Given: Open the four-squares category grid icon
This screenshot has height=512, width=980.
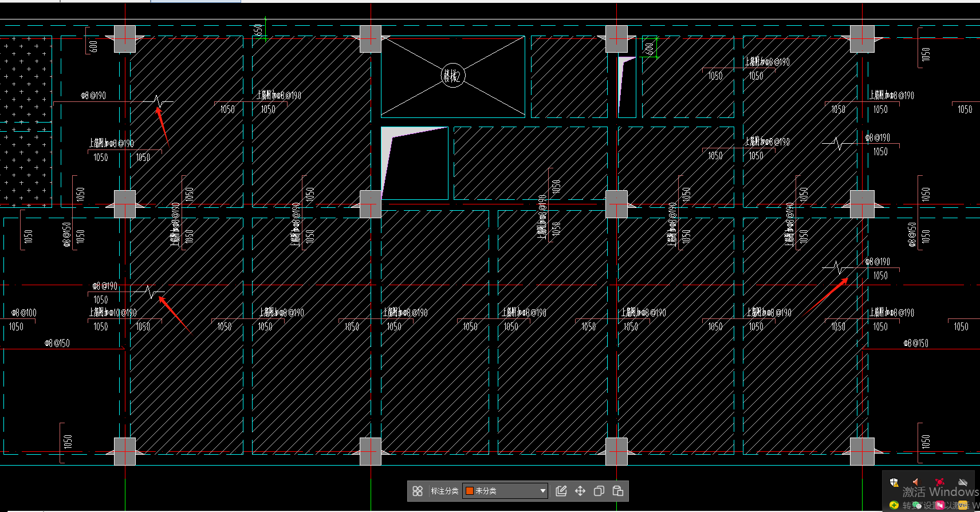Looking at the screenshot, I should click(x=418, y=491).
